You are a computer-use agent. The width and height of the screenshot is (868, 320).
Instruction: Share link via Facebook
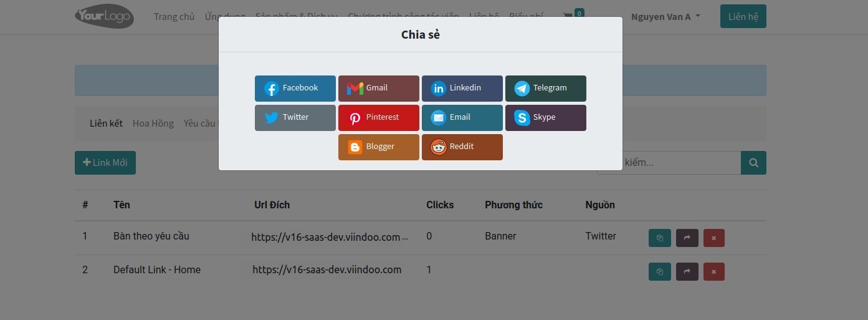click(x=295, y=89)
